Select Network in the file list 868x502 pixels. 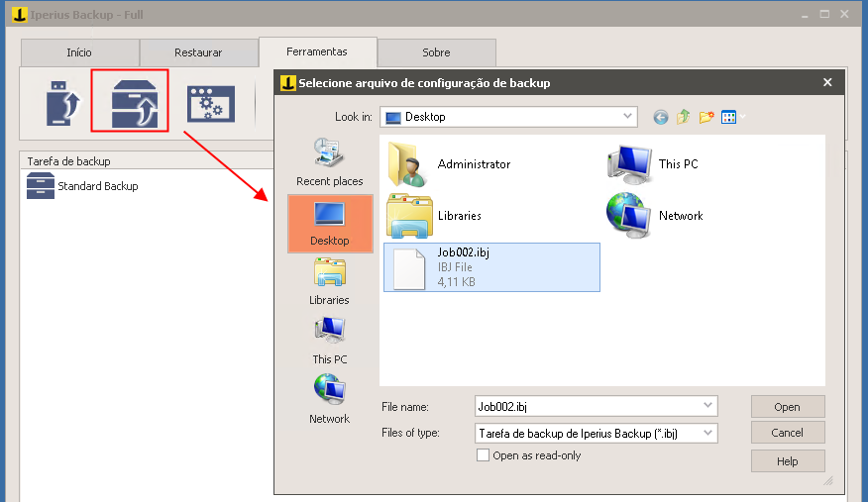tap(654, 216)
